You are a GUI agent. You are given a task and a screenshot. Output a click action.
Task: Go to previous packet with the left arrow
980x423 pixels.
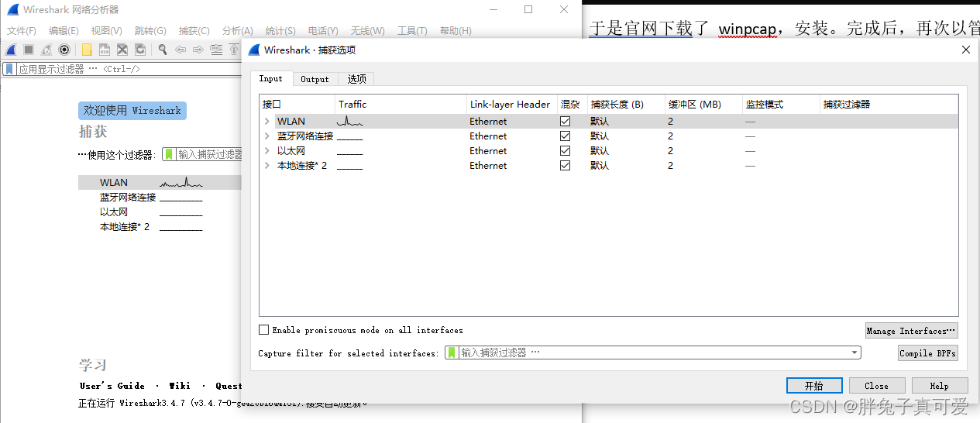(x=181, y=50)
